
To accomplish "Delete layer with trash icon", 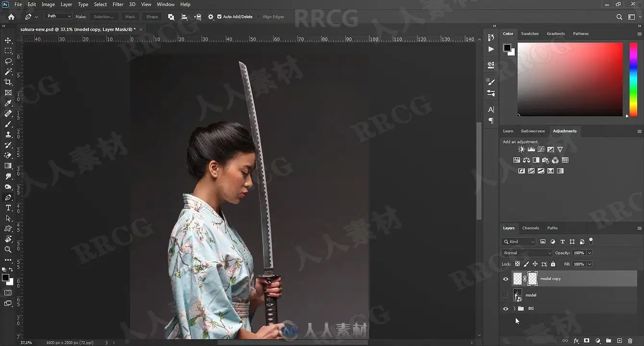I will pos(630,341).
